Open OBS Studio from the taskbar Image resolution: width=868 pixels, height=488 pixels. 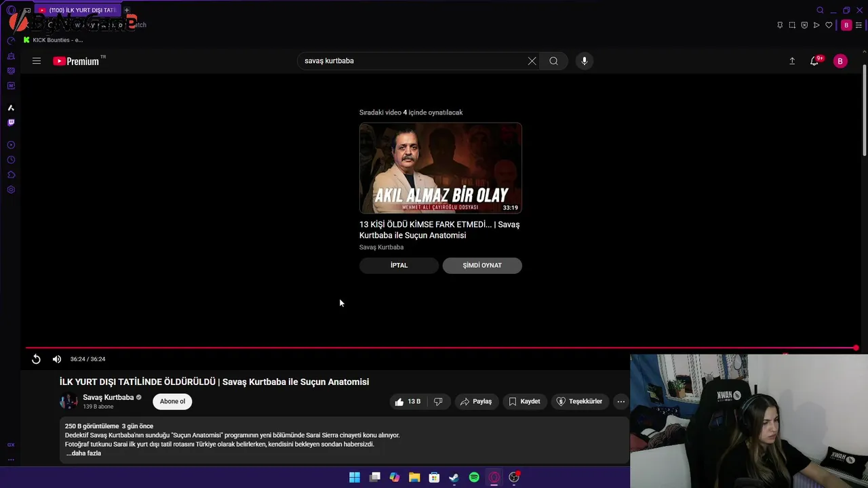pyautogui.click(x=514, y=477)
